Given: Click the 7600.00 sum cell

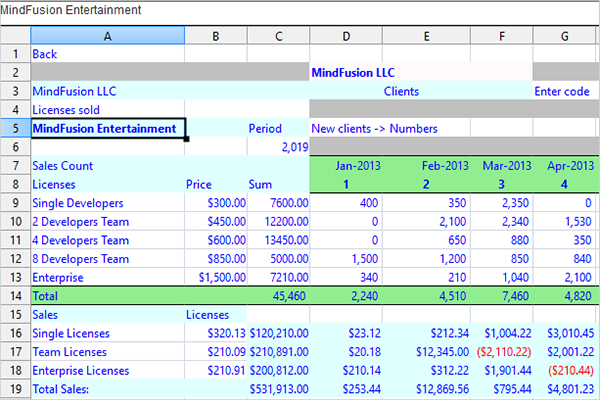Looking at the screenshot, I should [278, 203].
